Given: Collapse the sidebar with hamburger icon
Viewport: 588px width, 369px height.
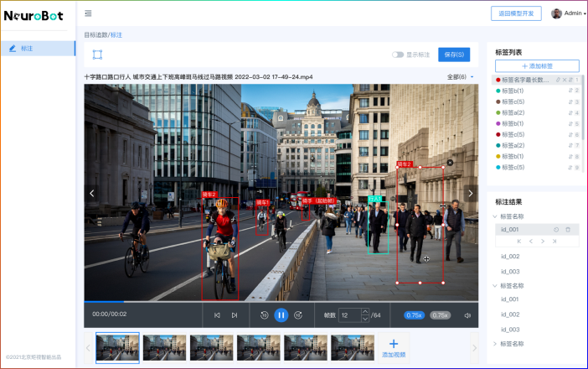Looking at the screenshot, I should [x=88, y=13].
